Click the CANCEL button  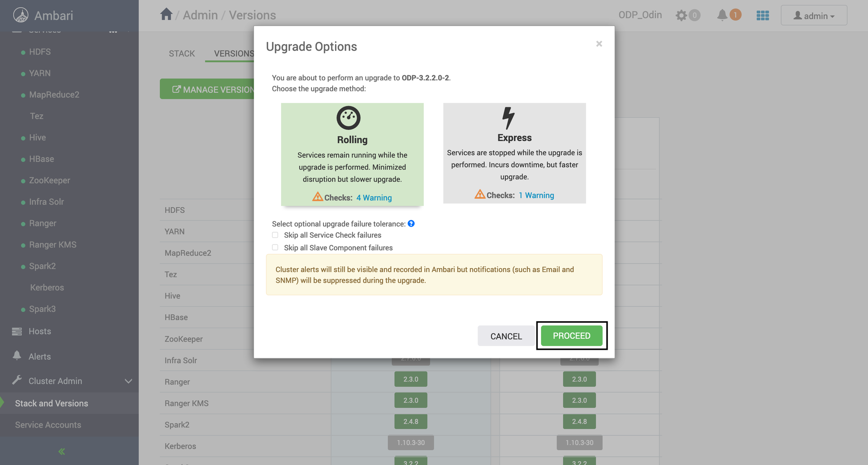(506, 336)
